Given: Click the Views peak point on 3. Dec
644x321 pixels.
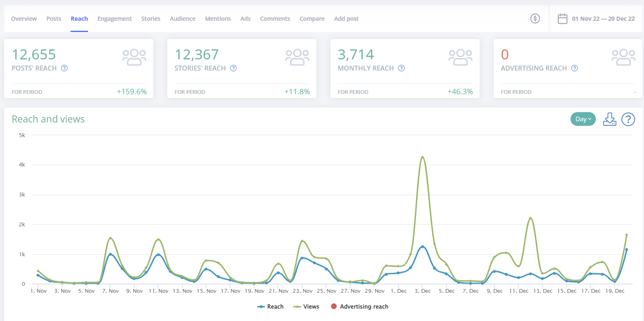Looking at the screenshot, I should click(422, 157).
